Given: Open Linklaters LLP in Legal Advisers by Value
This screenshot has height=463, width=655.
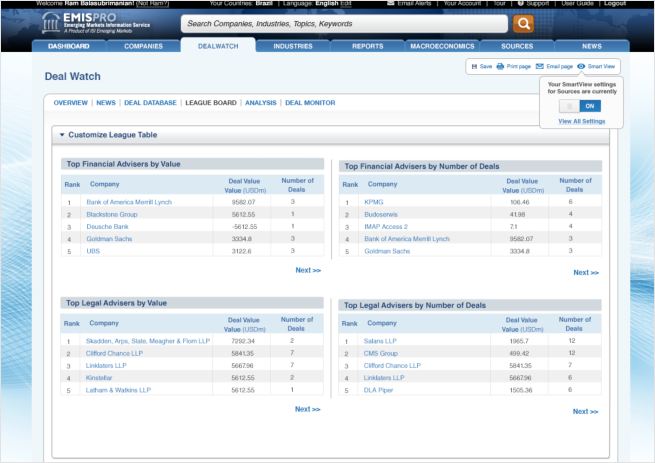Looking at the screenshot, I should 106,366.
